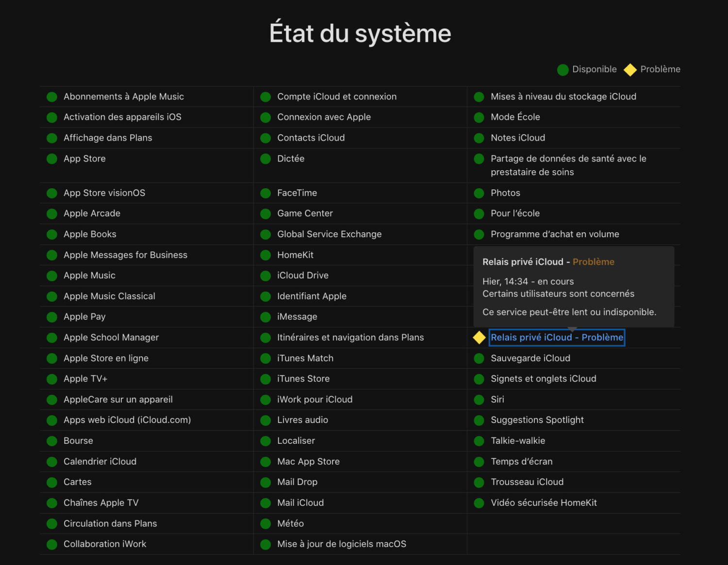
Task: Open the Relais privé iCloud - Problème link
Action: point(557,338)
